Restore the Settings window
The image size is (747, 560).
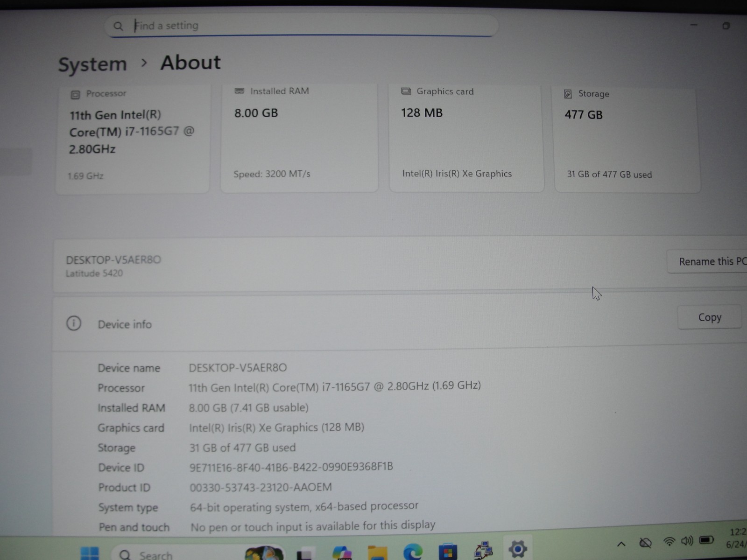click(x=726, y=26)
